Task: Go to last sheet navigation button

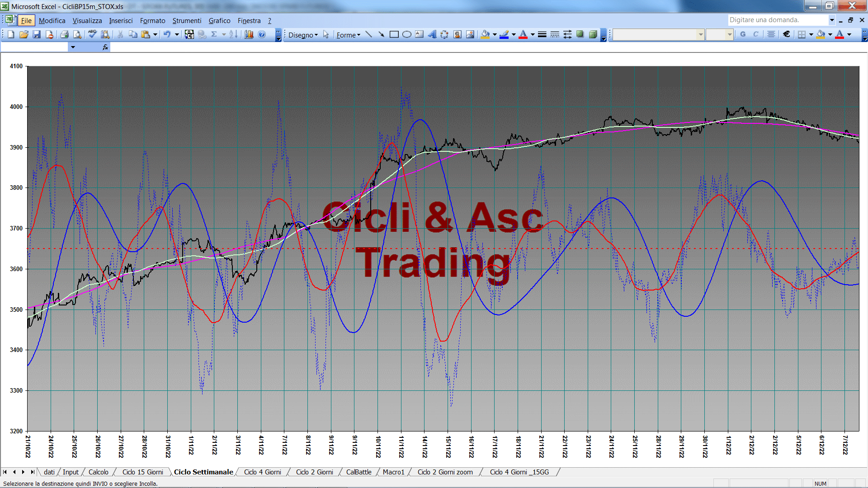Action: [32, 472]
